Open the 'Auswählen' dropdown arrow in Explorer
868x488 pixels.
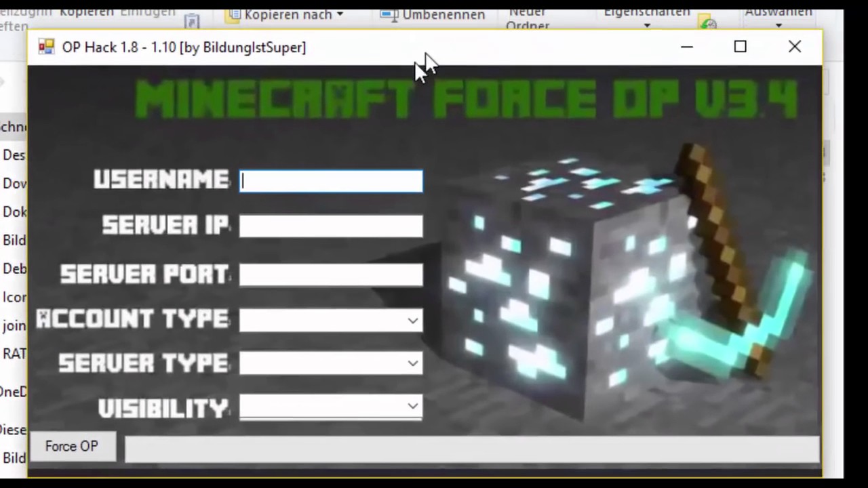coord(778,26)
